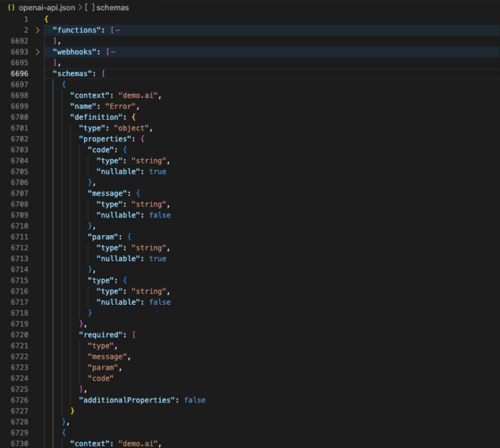
Task: Expand the collapsed "webhooks" array chevron
Action: (x=38, y=52)
